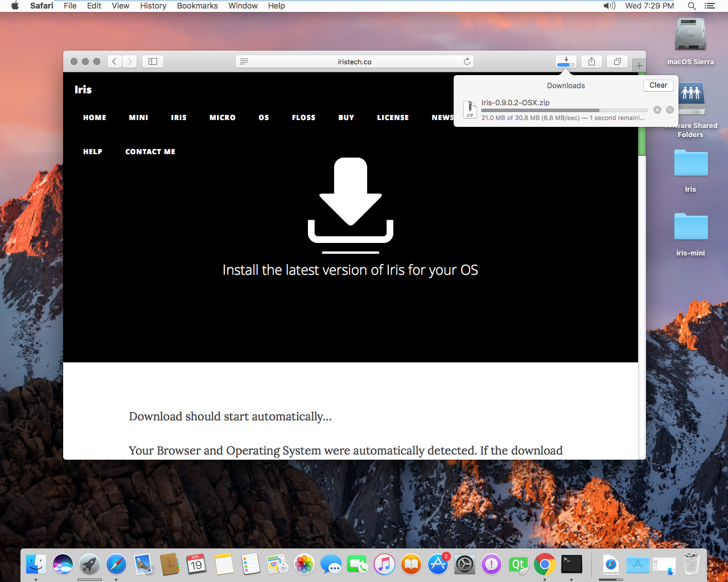
Task: Reload the page with the refresh icon
Action: [x=467, y=61]
